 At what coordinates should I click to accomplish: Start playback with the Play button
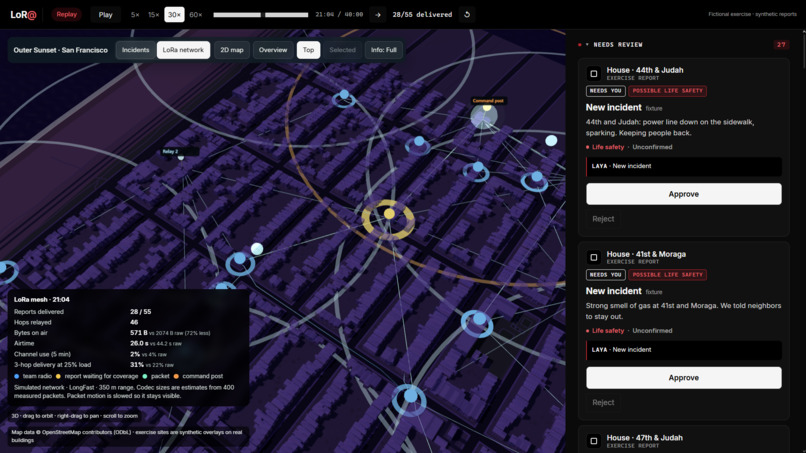(105, 14)
